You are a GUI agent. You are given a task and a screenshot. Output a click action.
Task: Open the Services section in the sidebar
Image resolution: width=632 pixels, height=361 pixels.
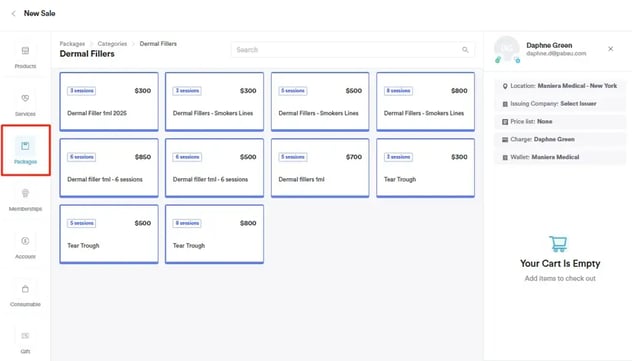(x=25, y=104)
